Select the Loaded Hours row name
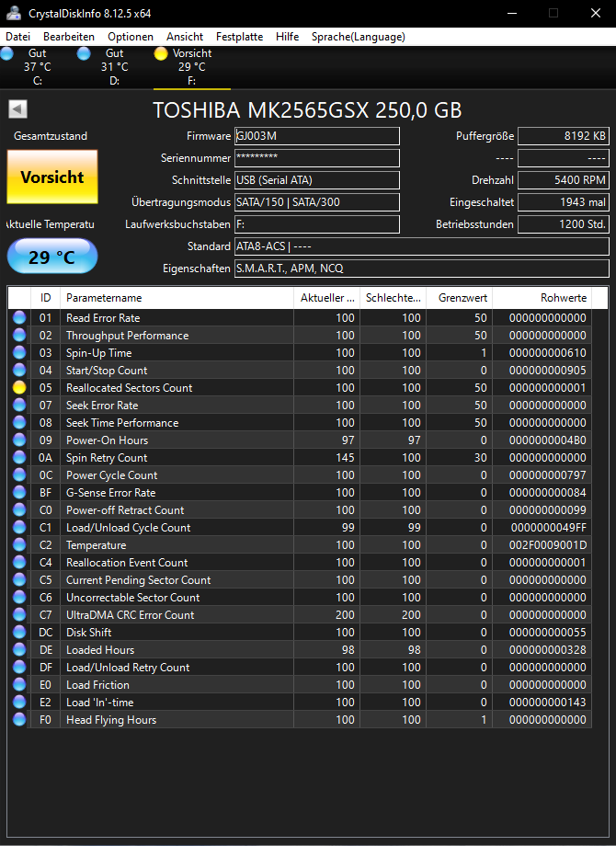 click(x=100, y=650)
